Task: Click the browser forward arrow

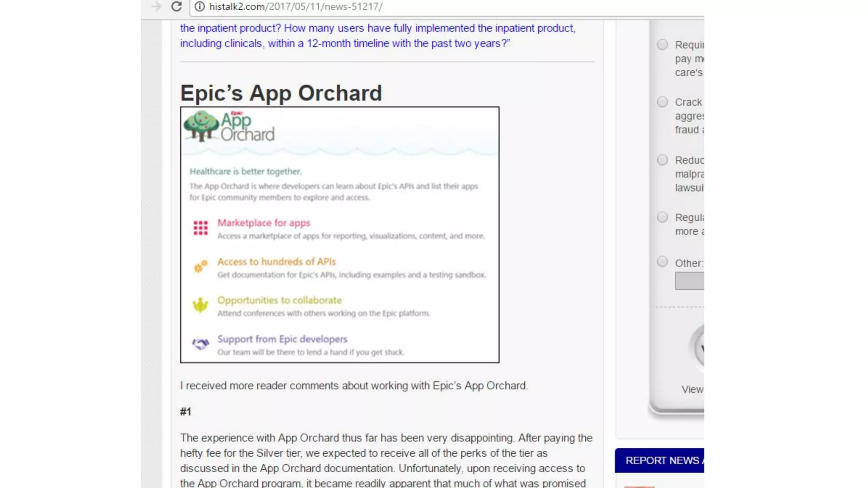Action: point(156,7)
